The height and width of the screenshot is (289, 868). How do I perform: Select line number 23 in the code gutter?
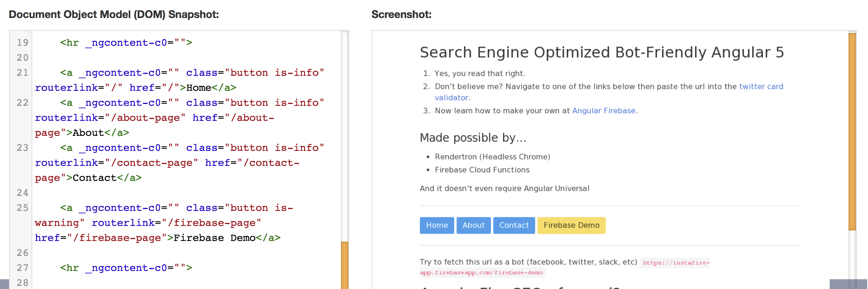click(23, 148)
